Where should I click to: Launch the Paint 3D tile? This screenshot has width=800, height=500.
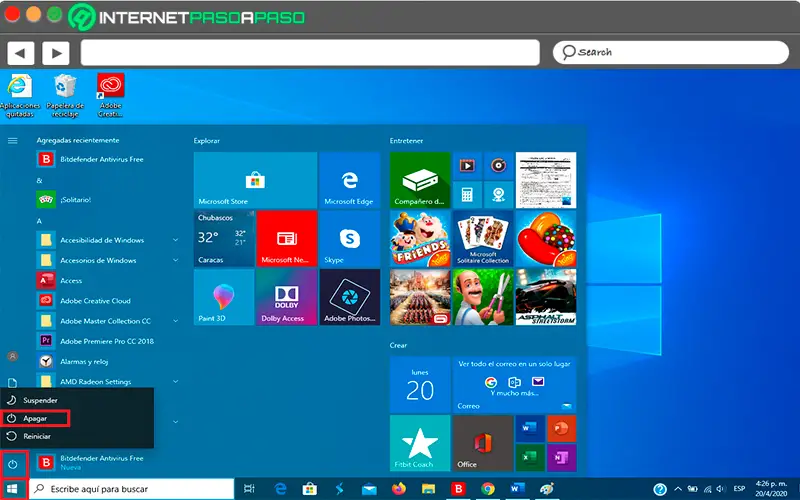pos(224,297)
